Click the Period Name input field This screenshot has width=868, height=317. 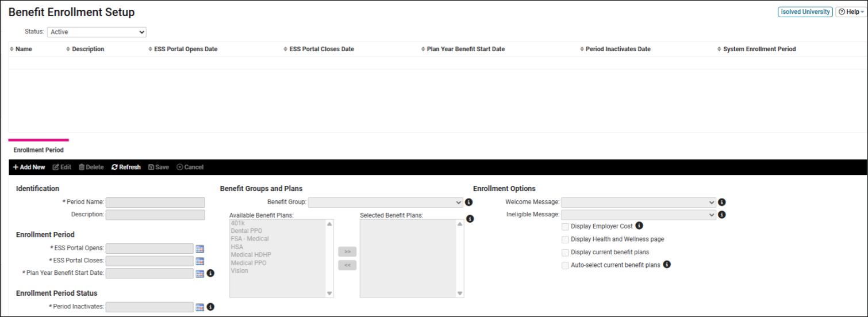tap(155, 203)
